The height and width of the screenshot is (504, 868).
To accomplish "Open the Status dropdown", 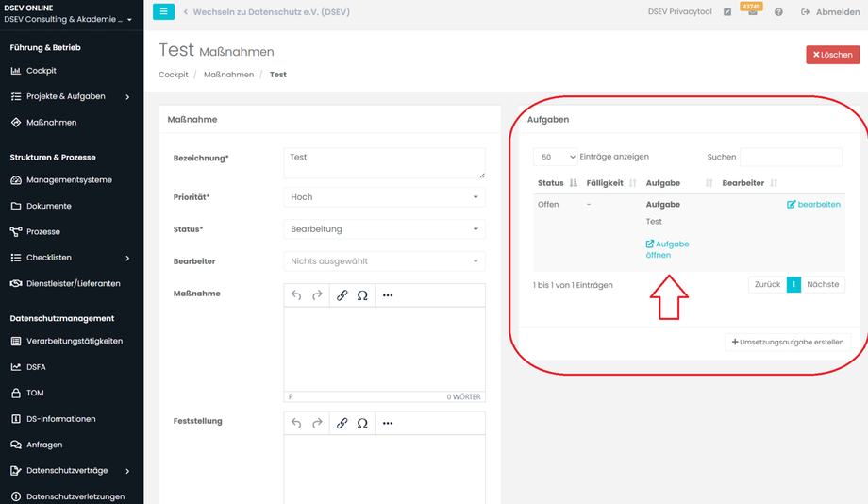I will pyautogui.click(x=384, y=229).
